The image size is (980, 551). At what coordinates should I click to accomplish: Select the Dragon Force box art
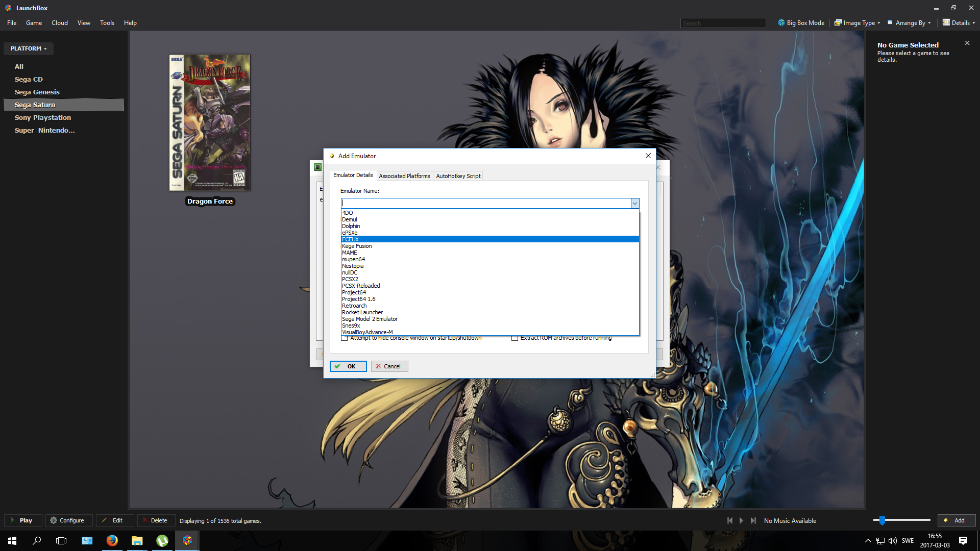click(x=210, y=123)
